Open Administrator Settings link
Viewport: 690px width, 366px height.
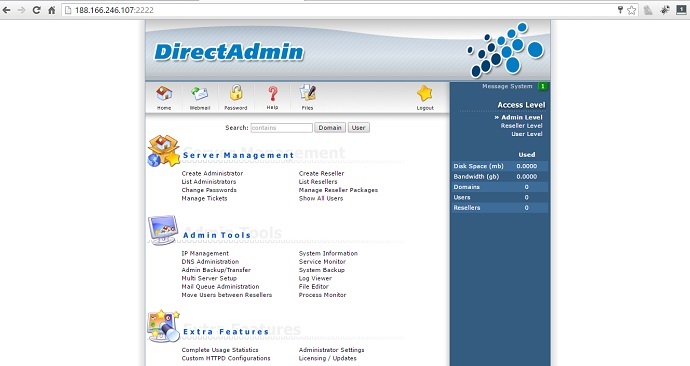tap(331, 350)
